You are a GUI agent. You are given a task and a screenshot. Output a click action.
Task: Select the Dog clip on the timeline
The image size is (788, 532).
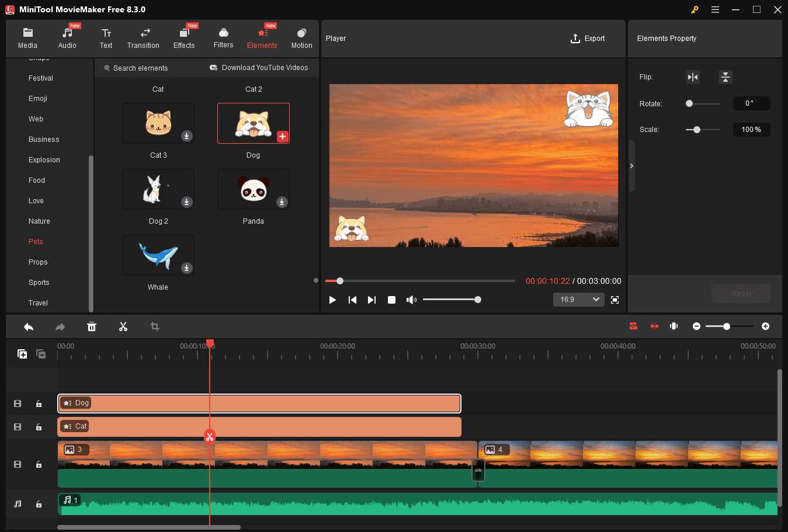[x=259, y=404]
